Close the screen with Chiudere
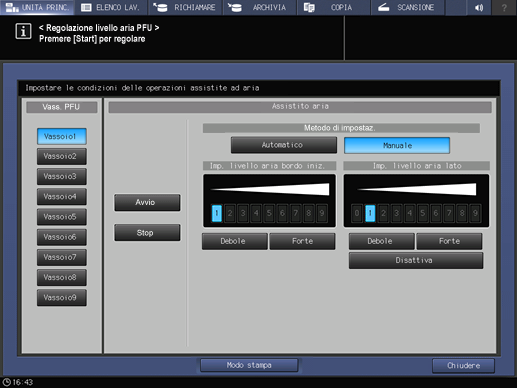The width and height of the screenshot is (517, 388). 463,366
